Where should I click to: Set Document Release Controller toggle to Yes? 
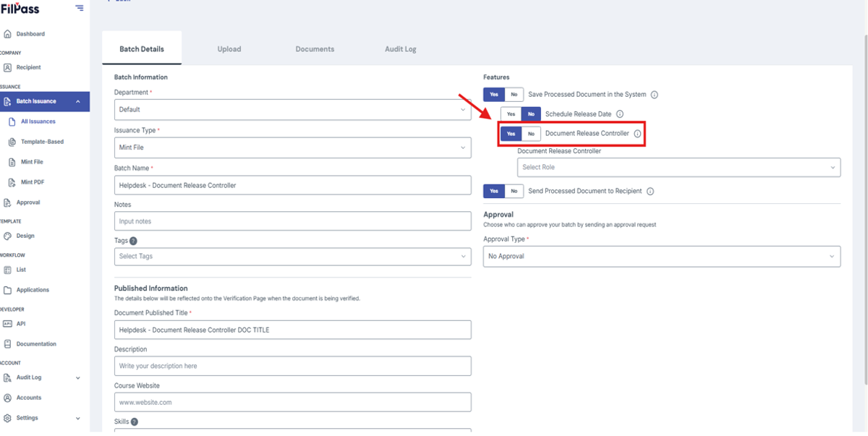[511, 134]
